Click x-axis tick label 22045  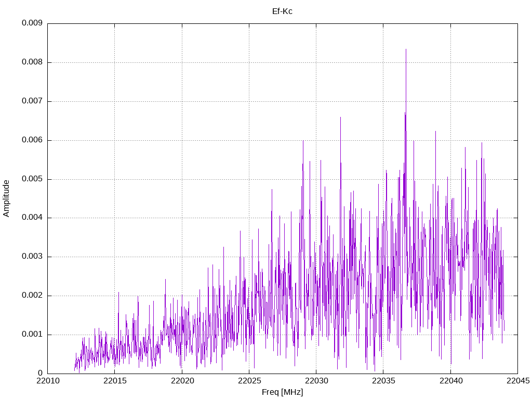518,381
